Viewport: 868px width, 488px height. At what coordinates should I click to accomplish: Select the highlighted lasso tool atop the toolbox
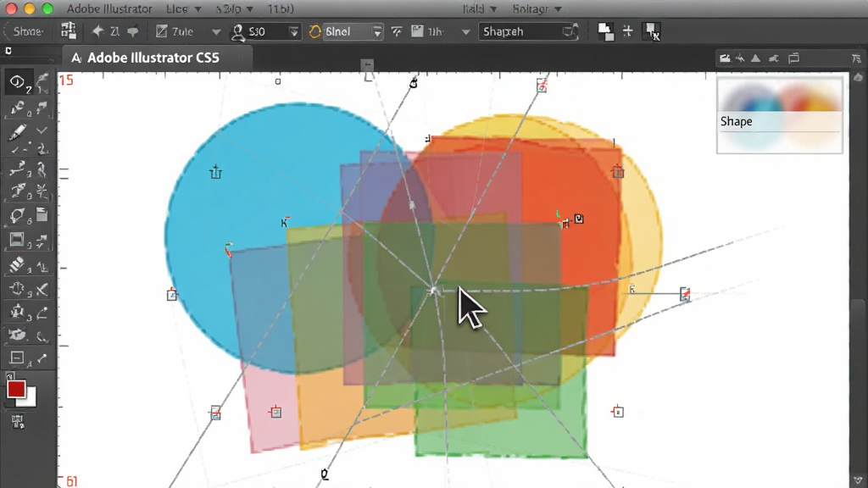[x=17, y=82]
